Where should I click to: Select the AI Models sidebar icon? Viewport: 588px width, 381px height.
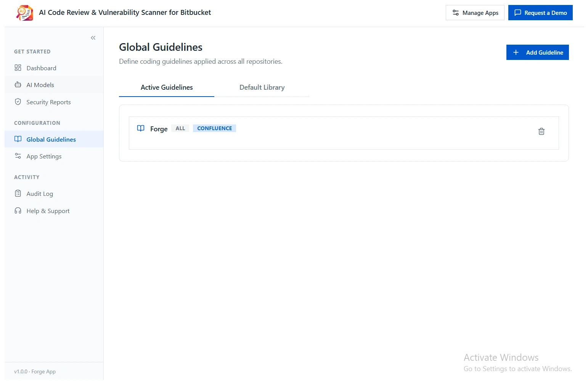pyautogui.click(x=18, y=84)
